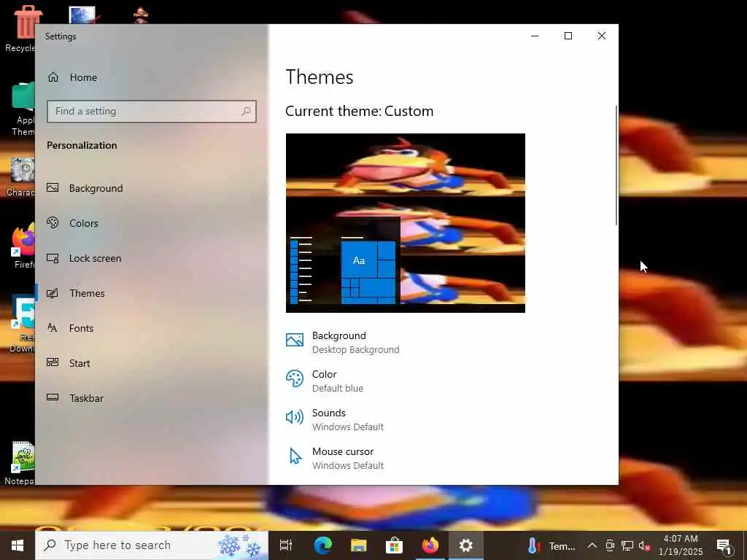This screenshot has height=560, width=747.
Task: Open Microsoft Store from the taskbar
Action: coord(394,545)
